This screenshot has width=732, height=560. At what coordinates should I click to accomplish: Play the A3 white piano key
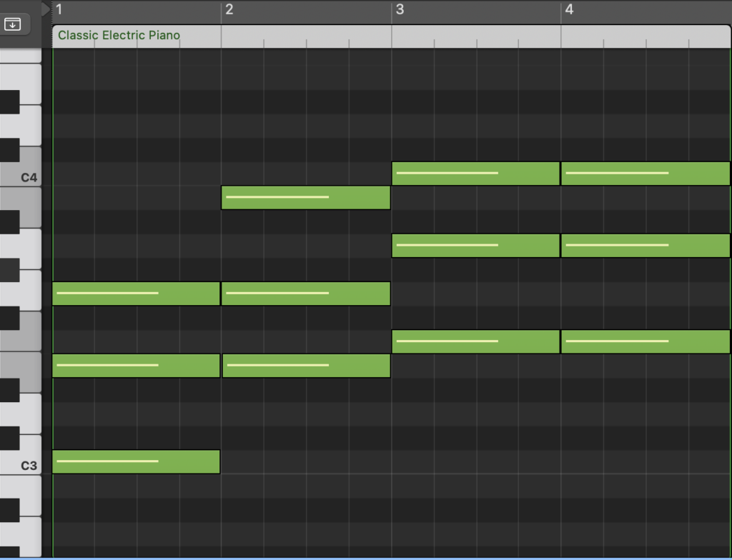31,249
